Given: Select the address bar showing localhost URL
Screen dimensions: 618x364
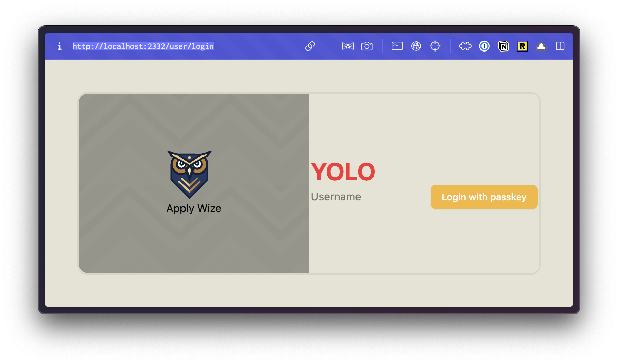Looking at the screenshot, I should (x=143, y=46).
